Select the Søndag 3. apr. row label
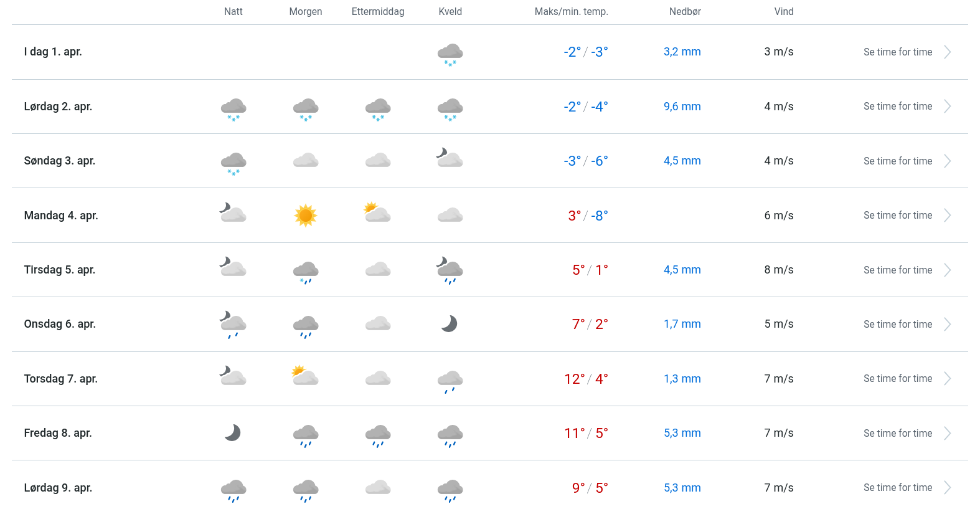 pyautogui.click(x=60, y=161)
